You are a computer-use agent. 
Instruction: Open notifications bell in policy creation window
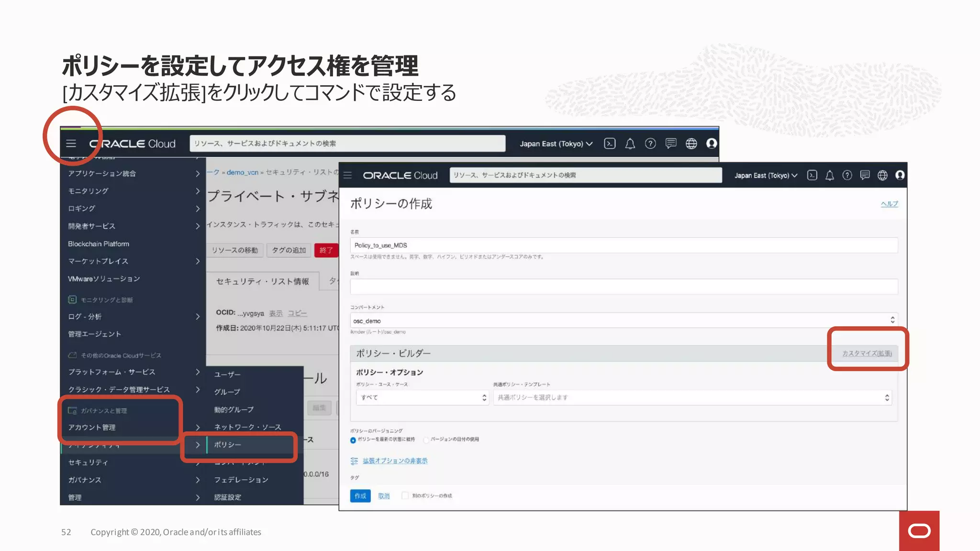click(830, 175)
